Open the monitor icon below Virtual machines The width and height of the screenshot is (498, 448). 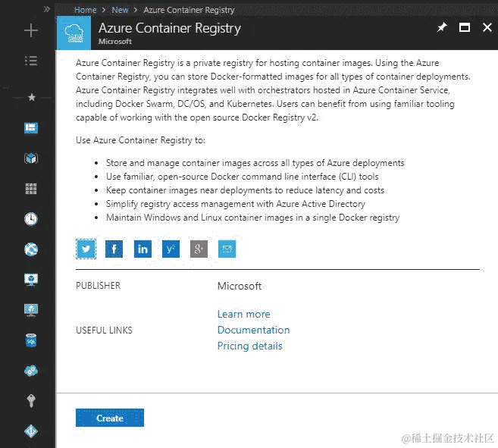pyautogui.click(x=31, y=310)
